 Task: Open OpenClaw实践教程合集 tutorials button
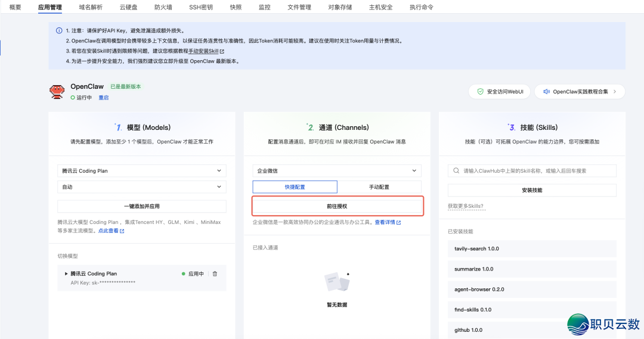[580, 92]
